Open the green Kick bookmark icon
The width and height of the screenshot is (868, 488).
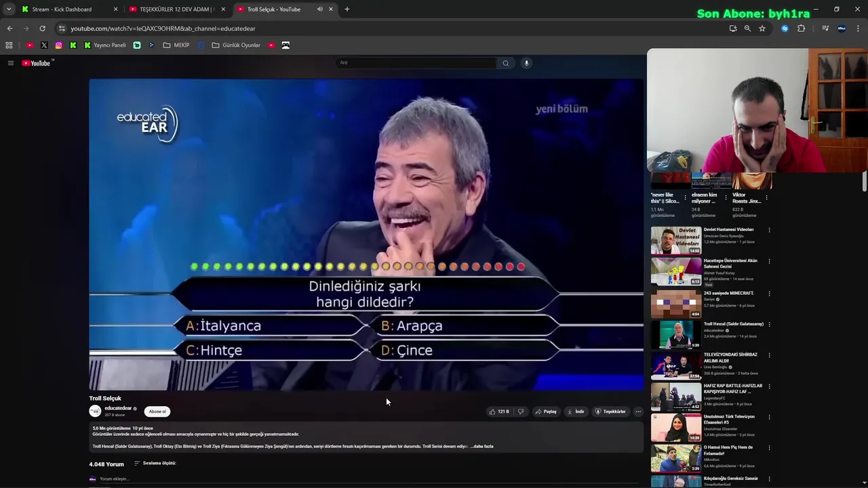[73, 45]
